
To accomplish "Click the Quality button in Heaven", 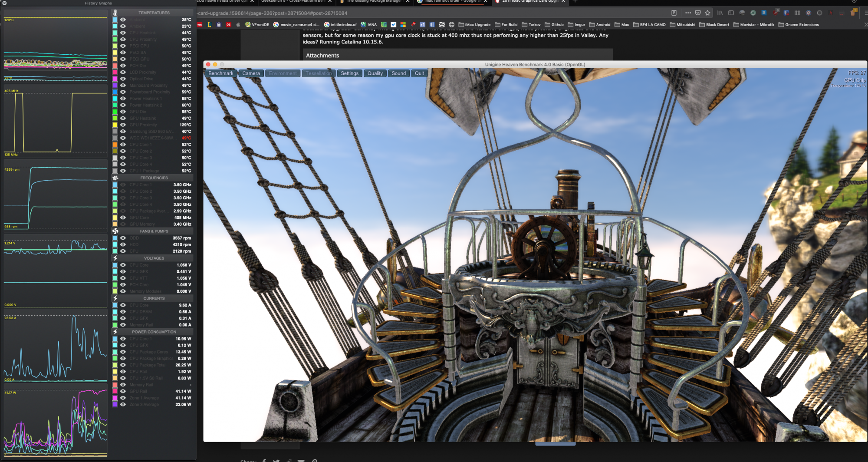I will [375, 73].
